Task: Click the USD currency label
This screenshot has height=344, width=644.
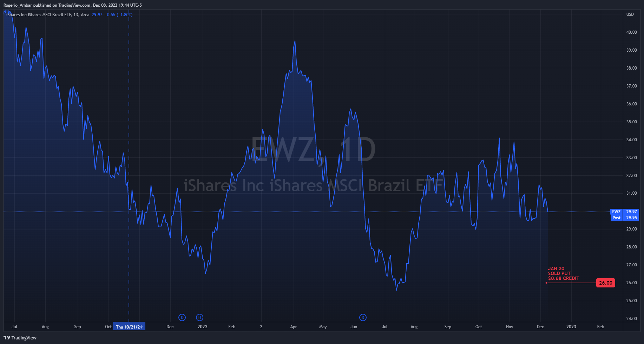Action: [x=630, y=14]
